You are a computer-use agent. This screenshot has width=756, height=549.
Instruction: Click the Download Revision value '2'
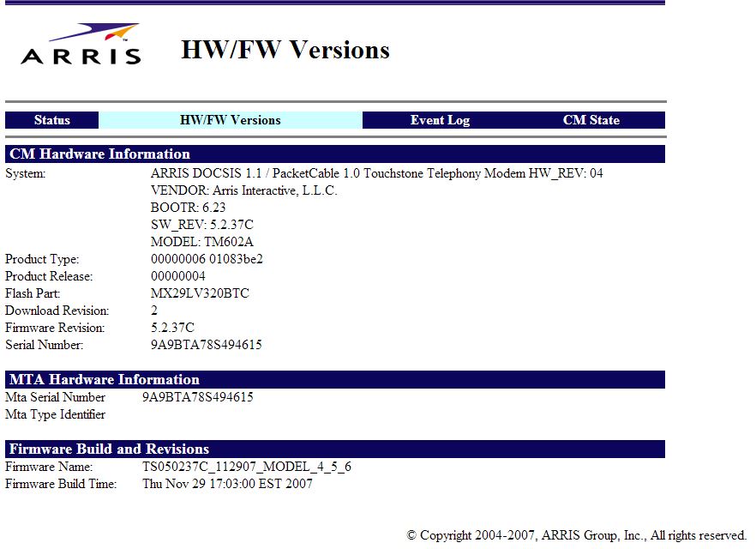(154, 311)
